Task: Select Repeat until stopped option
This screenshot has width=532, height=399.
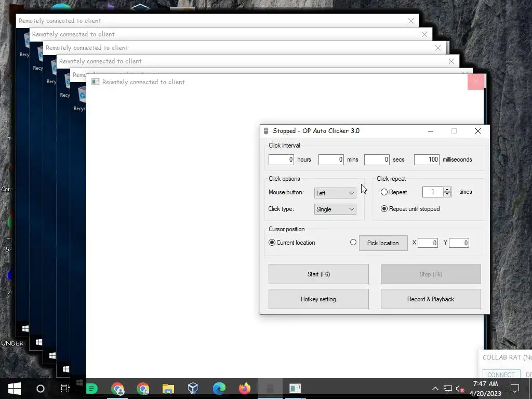Action: coord(384,209)
